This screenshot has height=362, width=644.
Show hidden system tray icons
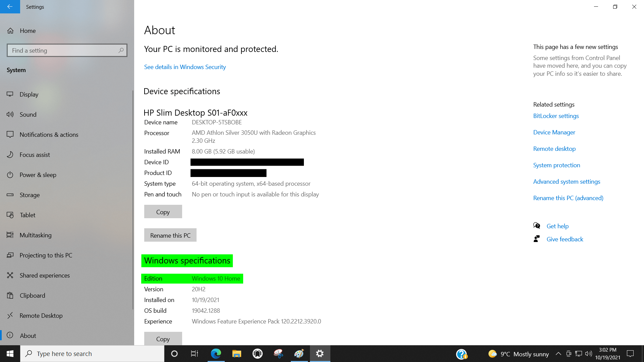558,354
